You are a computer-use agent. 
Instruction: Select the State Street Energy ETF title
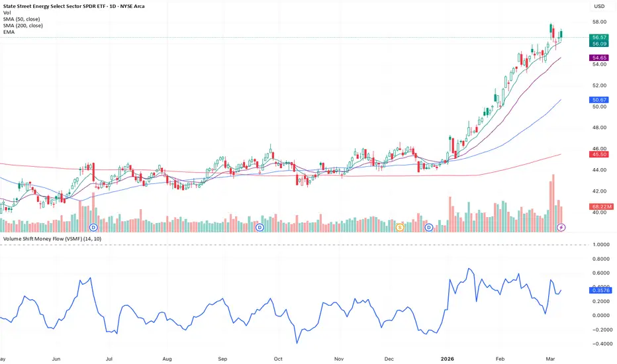click(x=73, y=6)
